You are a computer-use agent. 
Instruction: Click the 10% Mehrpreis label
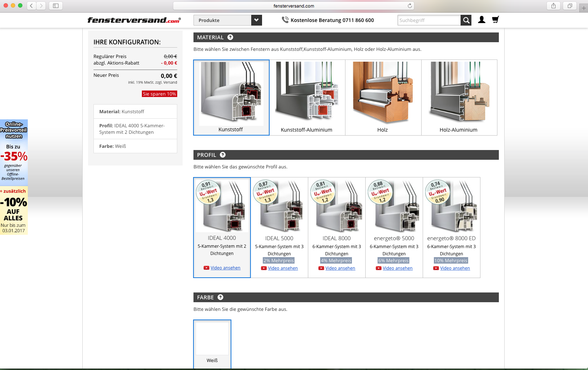tap(451, 260)
